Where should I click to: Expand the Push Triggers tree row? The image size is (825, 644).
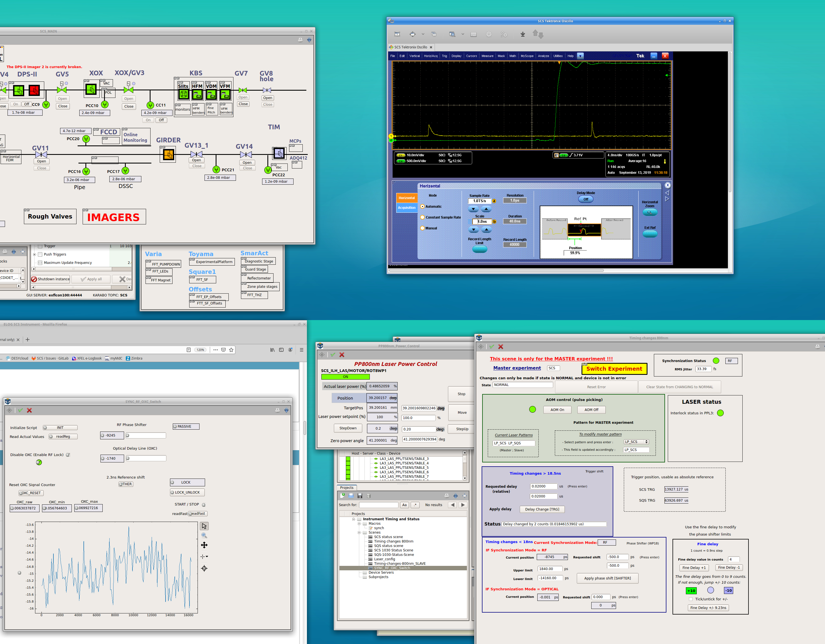point(35,254)
